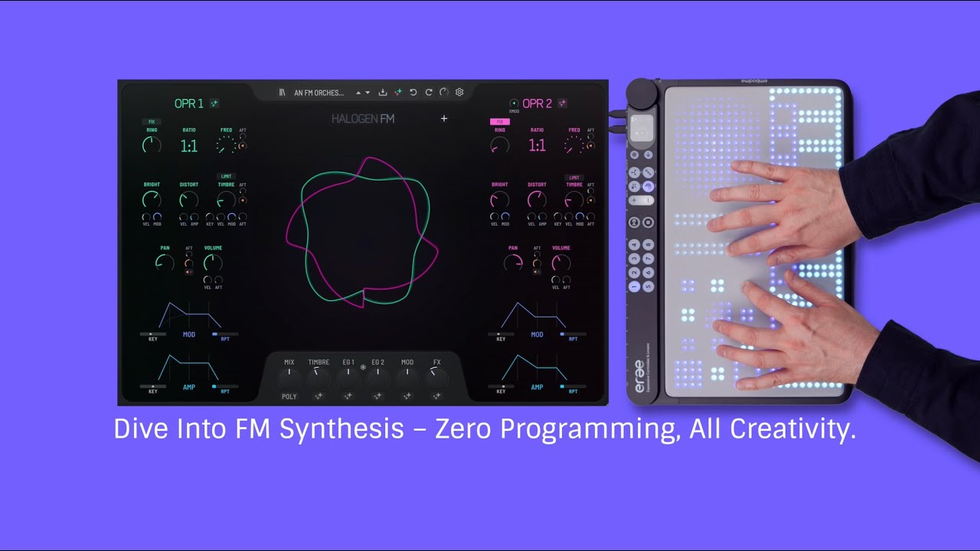Viewport: 980px width, 551px height.
Task: Randomize OPR 1 with its sparkle icon
Action: pos(214,103)
